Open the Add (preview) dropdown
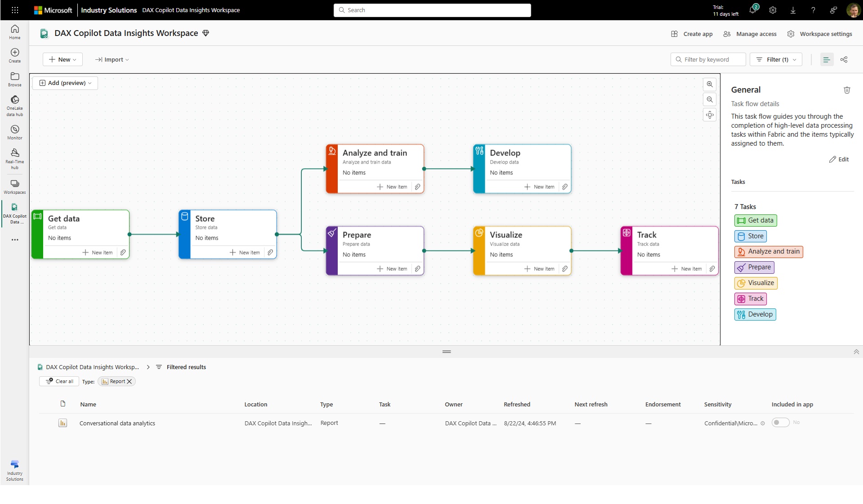The width and height of the screenshot is (863, 504). [65, 83]
